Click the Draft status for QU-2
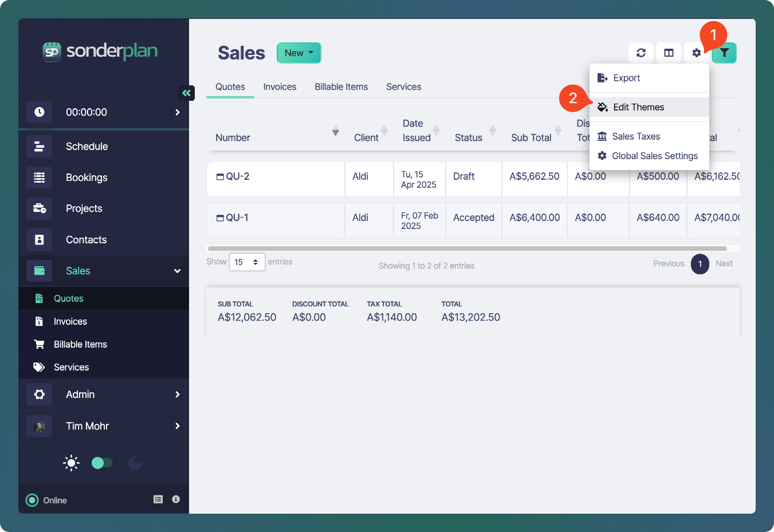 pos(464,176)
